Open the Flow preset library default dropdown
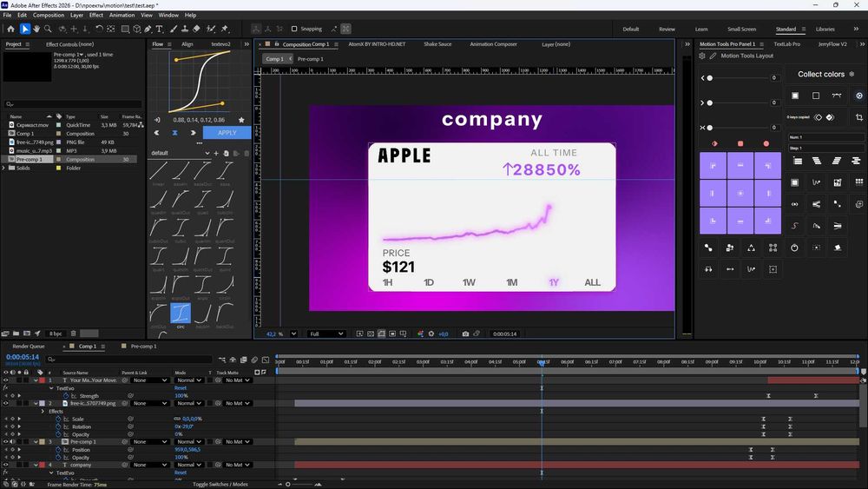 click(x=181, y=154)
